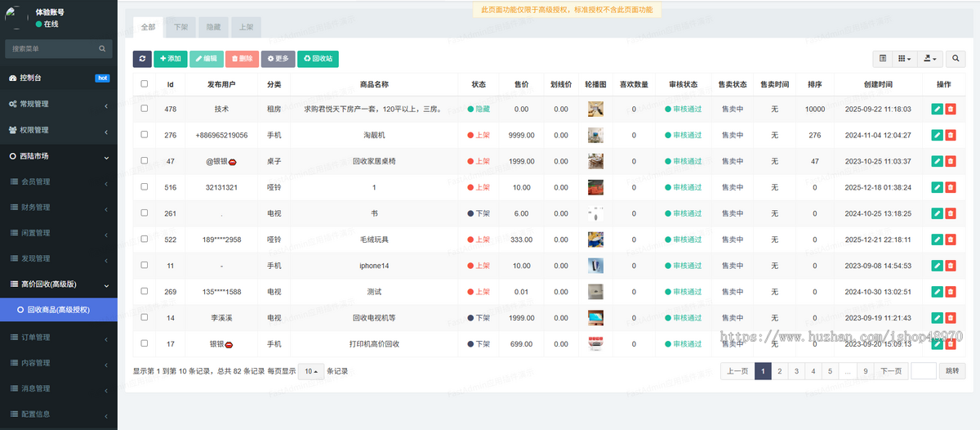Search menu magnifier icon in sidebar
Image resolution: width=980 pixels, height=430 pixels.
point(103,49)
